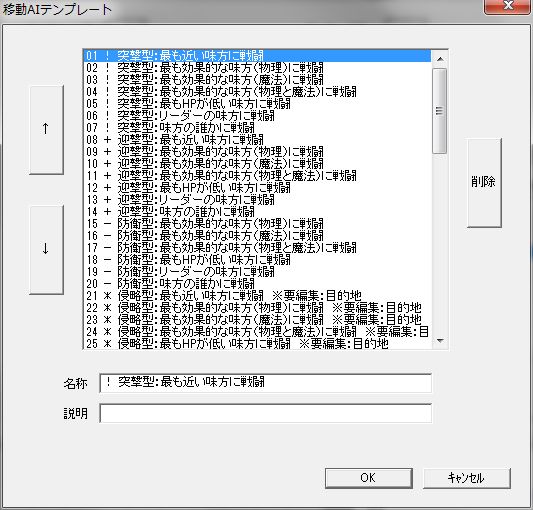Click the scrollbar up arrow
This screenshot has width=533, height=510.
click(440, 59)
